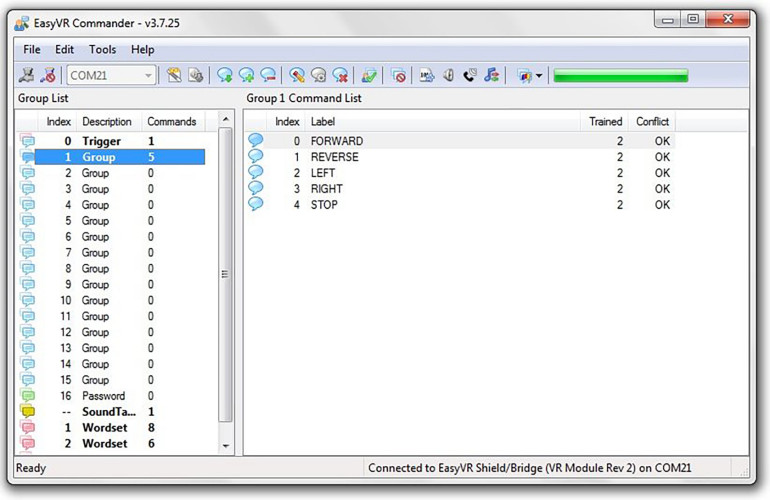770x500 pixels.
Task: Open the dropdown arrow beside last toolbar icon
Action: click(x=540, y=75)
